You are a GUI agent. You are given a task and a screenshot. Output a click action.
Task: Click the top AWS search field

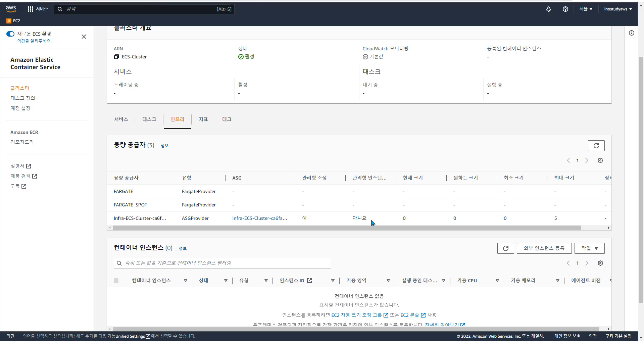pyautogui.click(x=144, y=9)
